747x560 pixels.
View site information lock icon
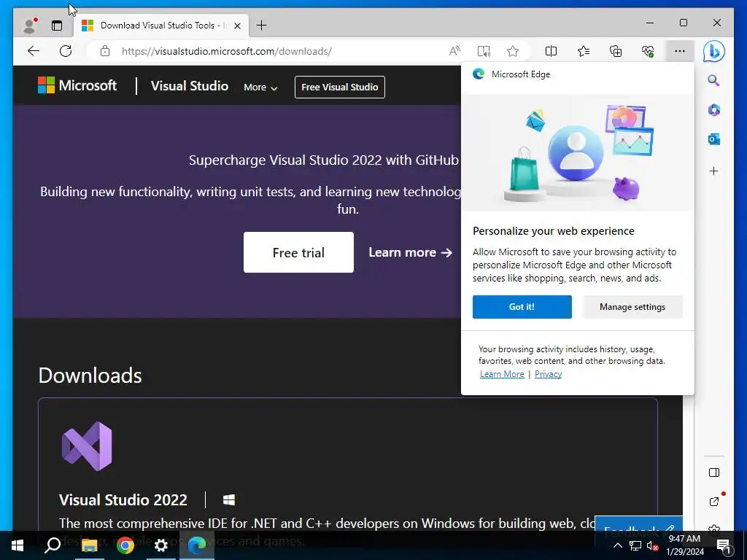point(105,51)
